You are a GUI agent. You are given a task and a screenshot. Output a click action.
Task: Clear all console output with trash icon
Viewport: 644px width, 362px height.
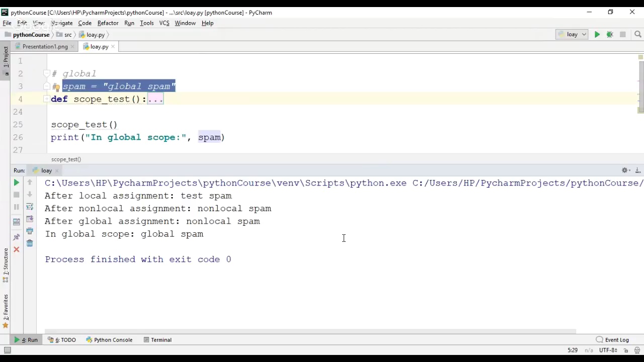click(x=30, y=243)
